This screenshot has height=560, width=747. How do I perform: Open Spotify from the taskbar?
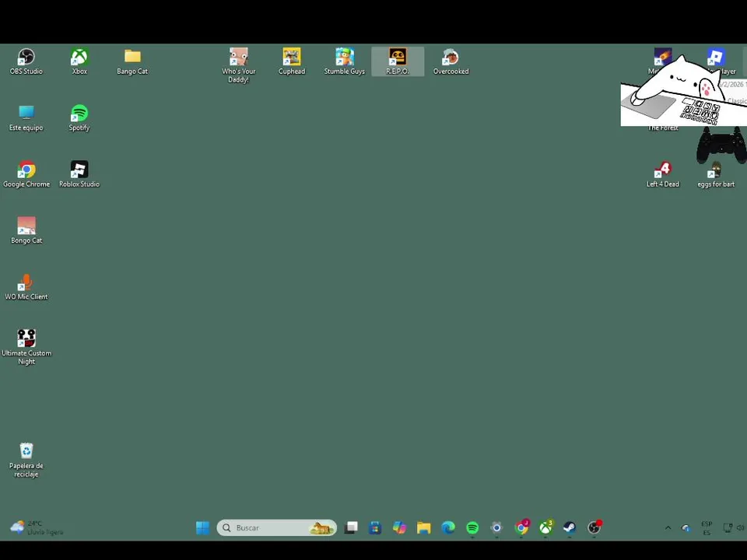click(x=472, y=527)
